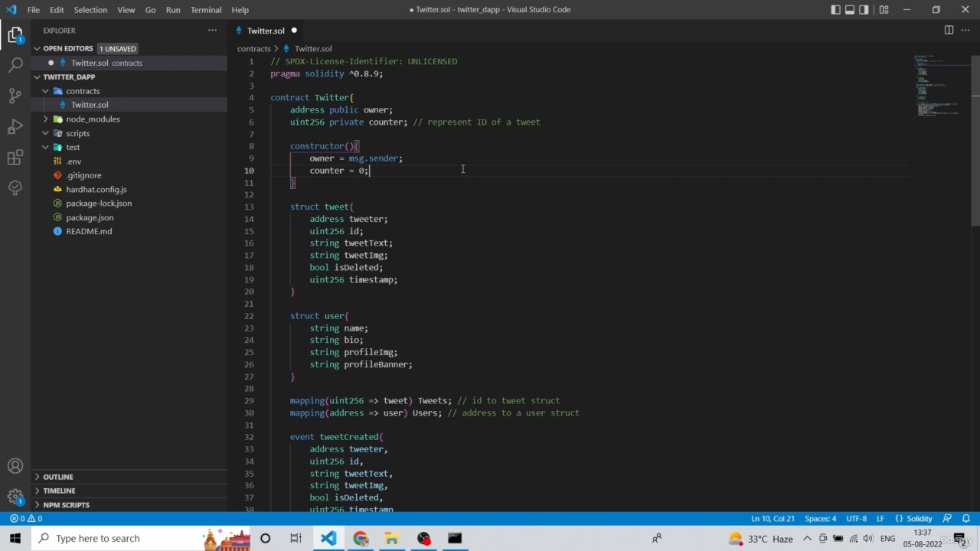Open the Source Control view

click(15, 96)
